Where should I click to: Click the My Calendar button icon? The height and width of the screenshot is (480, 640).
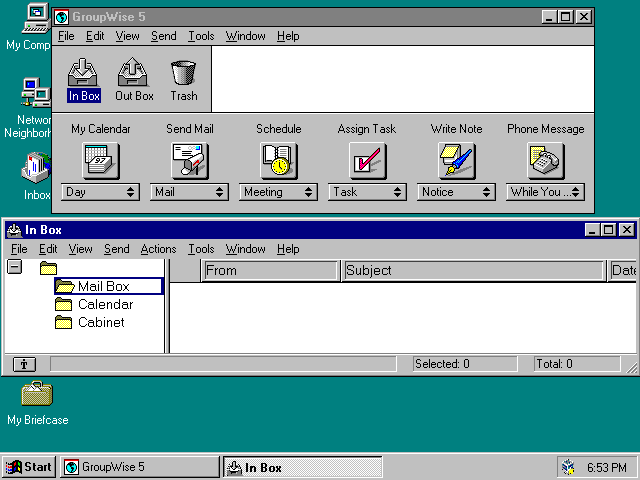click(x=100, y=161)
